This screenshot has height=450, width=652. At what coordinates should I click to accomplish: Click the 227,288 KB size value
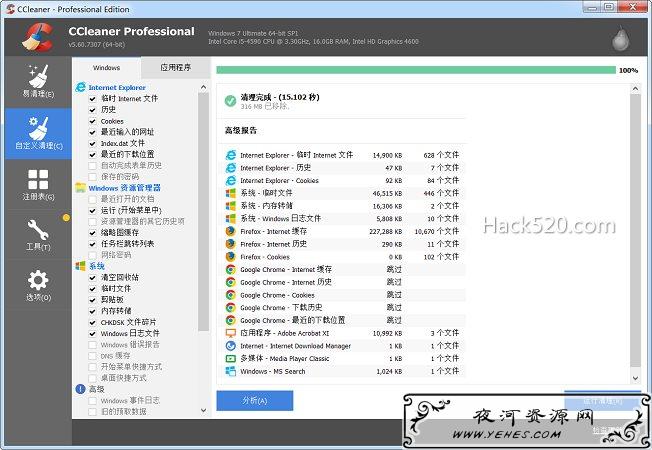click(385, 232)
